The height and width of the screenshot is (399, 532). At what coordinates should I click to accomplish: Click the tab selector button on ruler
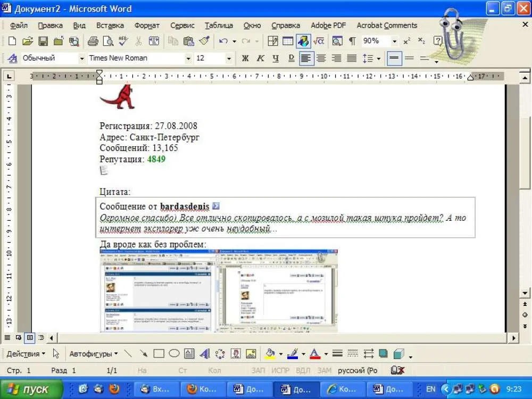pos(9,76)
